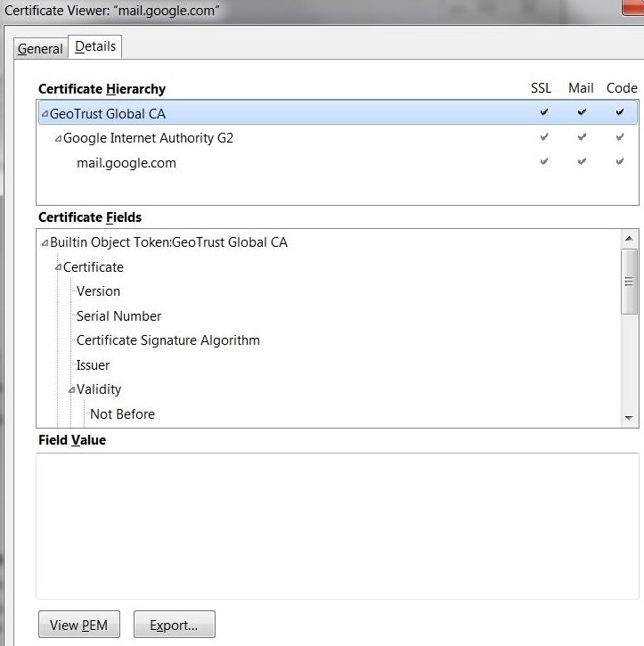This screenshot has width=644, height=646.
Task: Click the View PEM button
Action: (79, 624)
